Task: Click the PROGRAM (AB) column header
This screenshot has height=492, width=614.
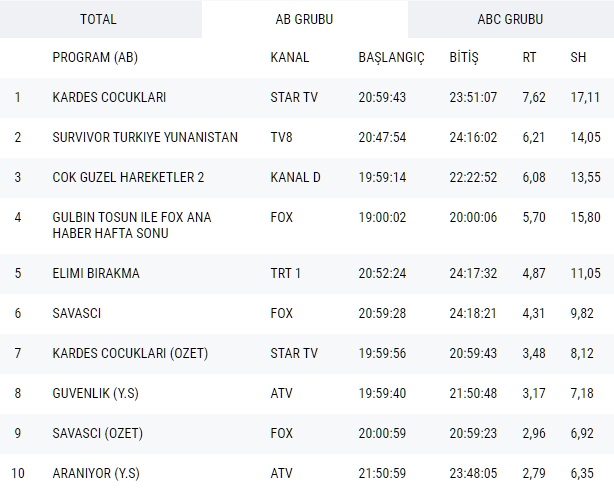Action: point(94,57)
